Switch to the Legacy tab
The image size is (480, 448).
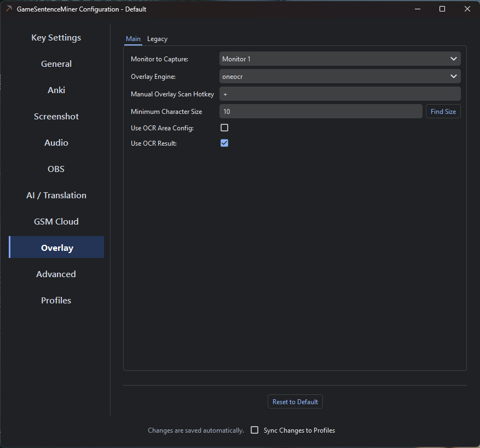point(157,39)
